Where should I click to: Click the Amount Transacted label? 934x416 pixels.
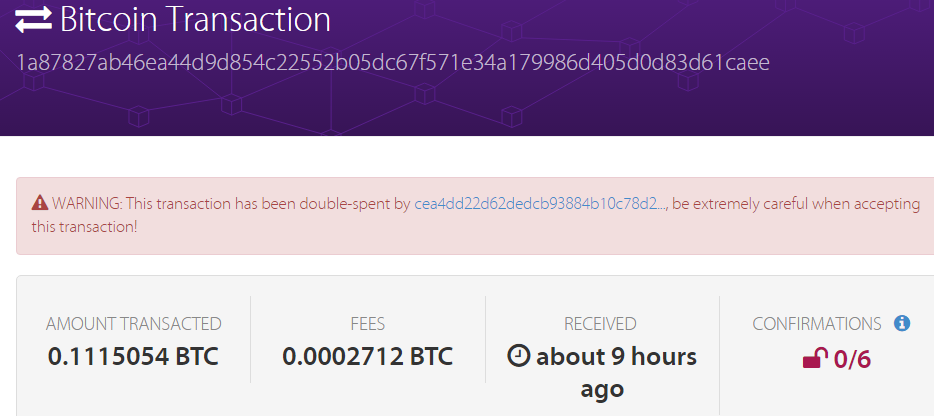(133, 324)
